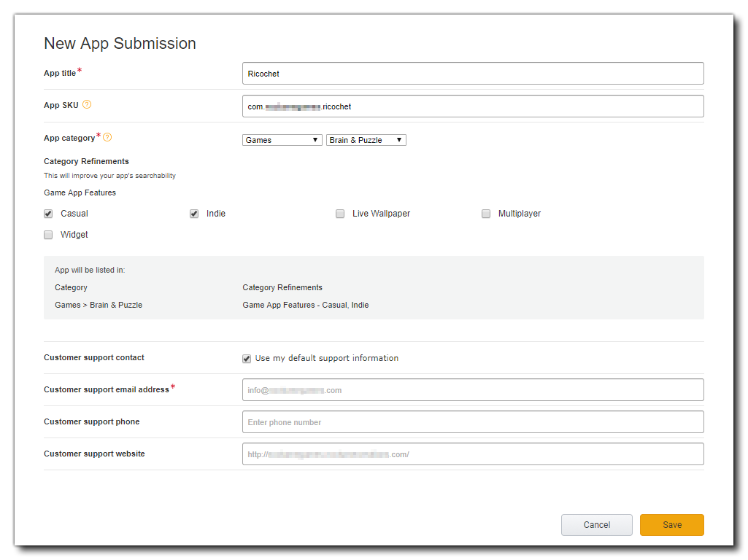The height and width of the screenshot is (560, 748).
Task: Select the customer support email address field
Action: click(x=473, y=390)
